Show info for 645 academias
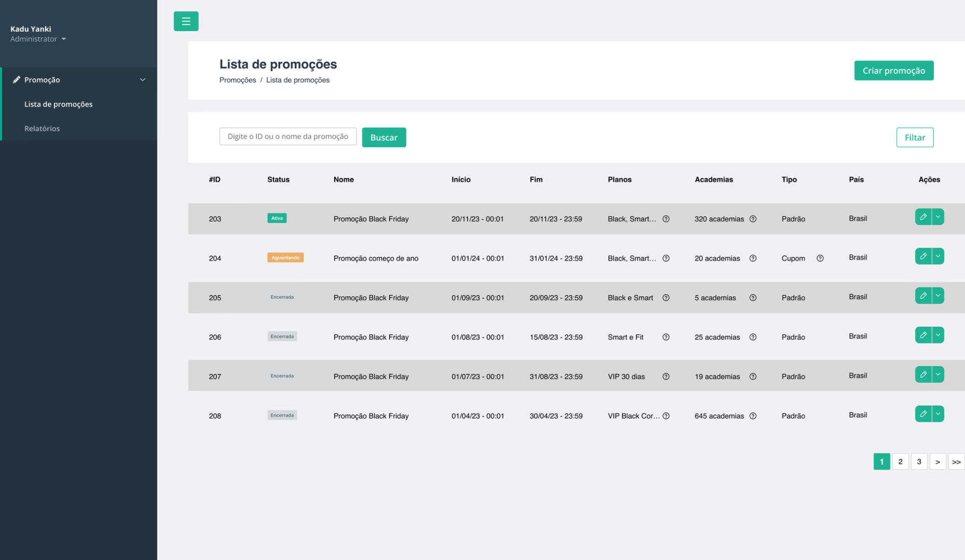 tap(753, 416)
